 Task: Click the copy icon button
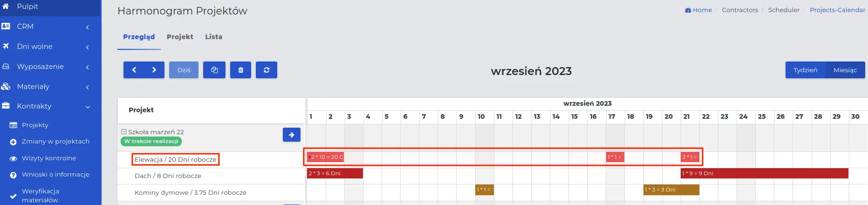214,70
